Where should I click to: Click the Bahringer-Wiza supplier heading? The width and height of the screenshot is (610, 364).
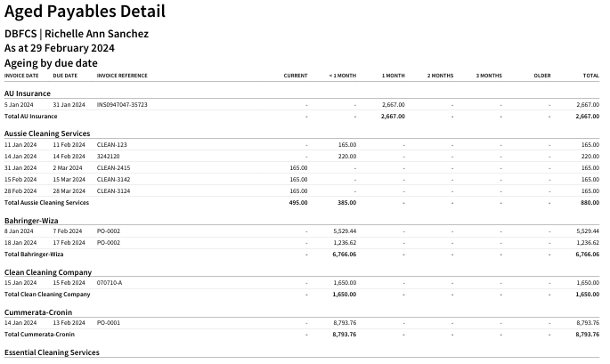point(31,221)
